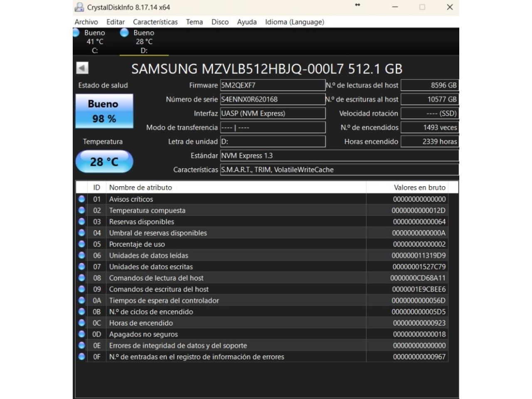The height and width of the screenshot is (399, 532).
Task: Click the Valores en bruto column header
Action: (x=407, y=187)
